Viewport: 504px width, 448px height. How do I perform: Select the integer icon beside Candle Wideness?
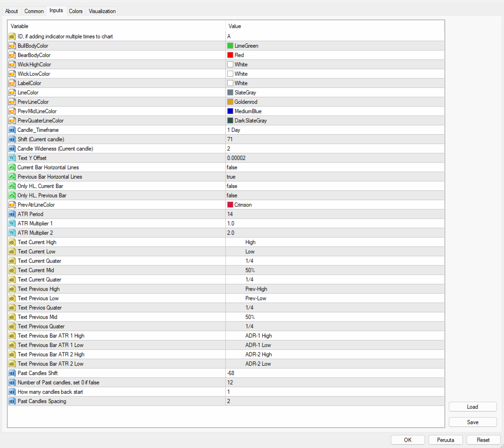pos(12,149)
